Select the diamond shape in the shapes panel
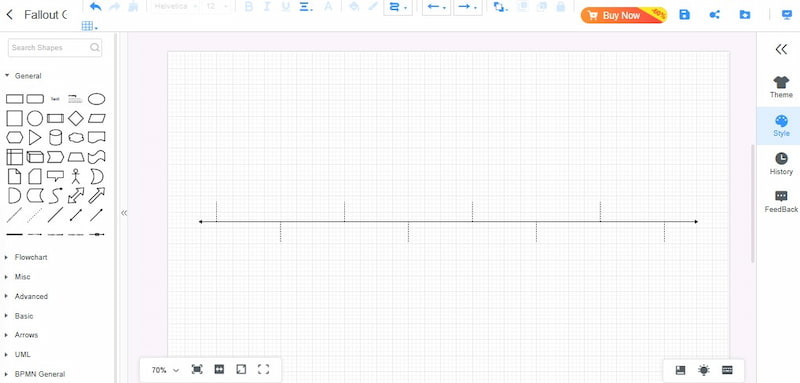This screenshot has width=800, height=383. point(76,118)
